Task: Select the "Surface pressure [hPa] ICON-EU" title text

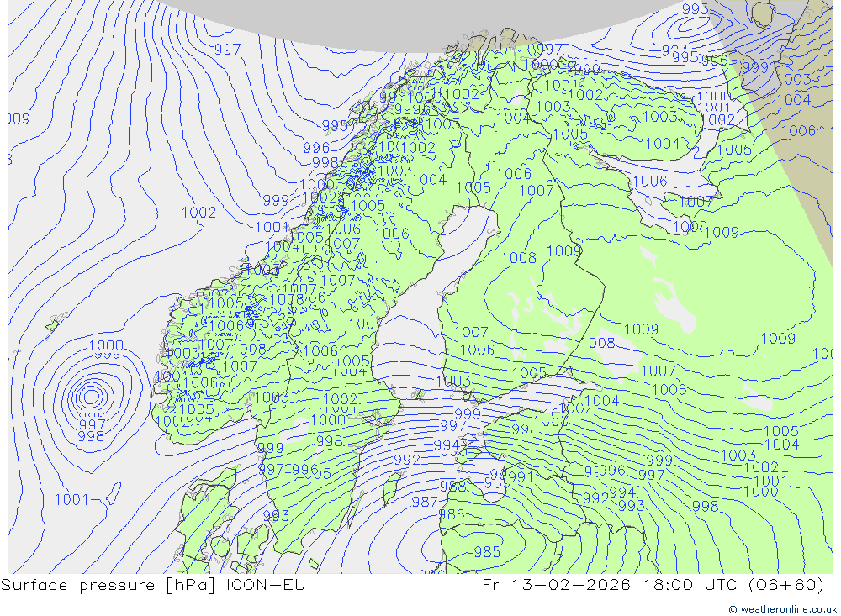Action: click(x=153, y=584)
